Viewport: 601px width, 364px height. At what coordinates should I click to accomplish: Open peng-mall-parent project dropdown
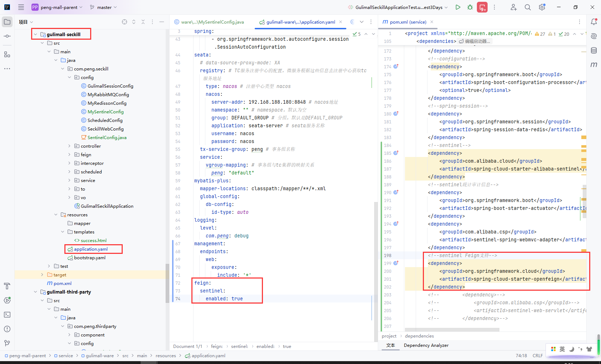pos(57,7)
